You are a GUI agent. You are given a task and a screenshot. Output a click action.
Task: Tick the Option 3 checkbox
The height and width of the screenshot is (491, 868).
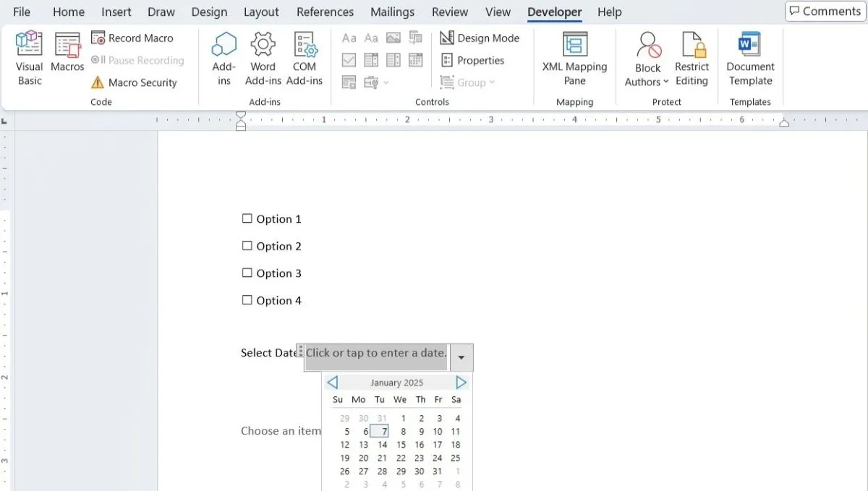point(247,273)
